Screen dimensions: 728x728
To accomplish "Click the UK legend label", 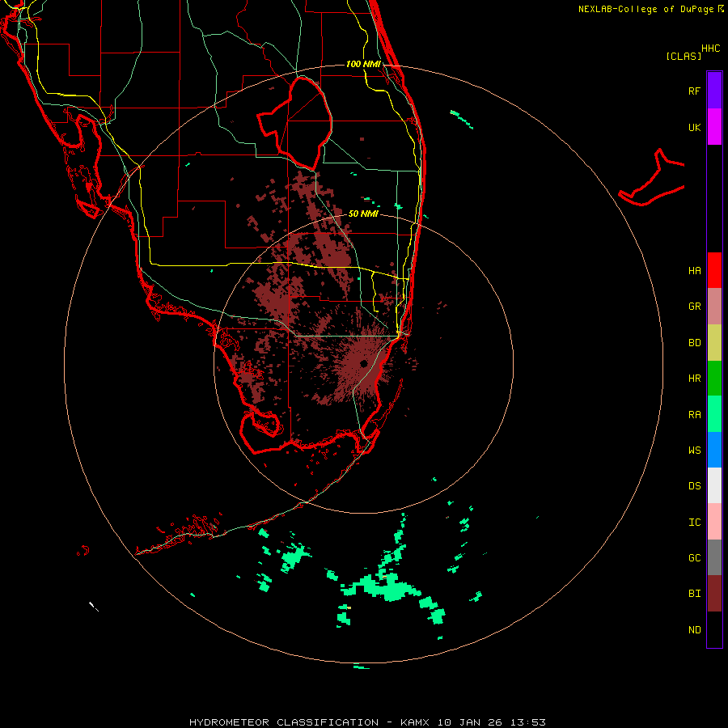I will point(694,127).
